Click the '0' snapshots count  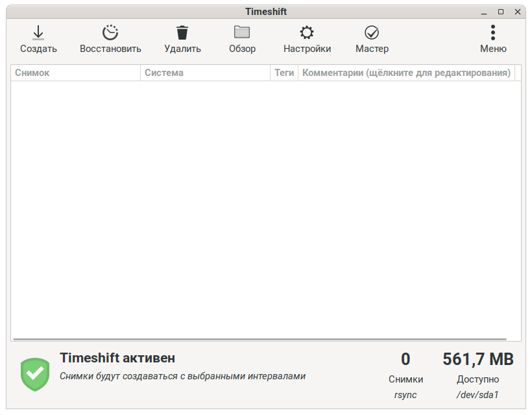(x=405, y=359)
